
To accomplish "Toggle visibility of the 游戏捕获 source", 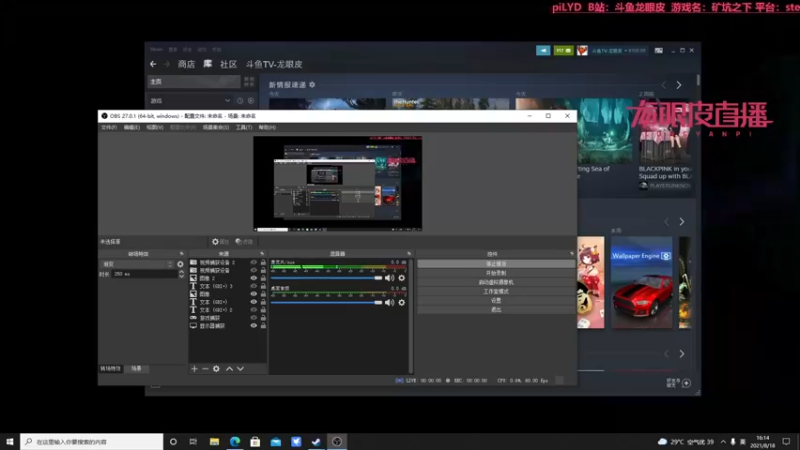I will 254,318.
